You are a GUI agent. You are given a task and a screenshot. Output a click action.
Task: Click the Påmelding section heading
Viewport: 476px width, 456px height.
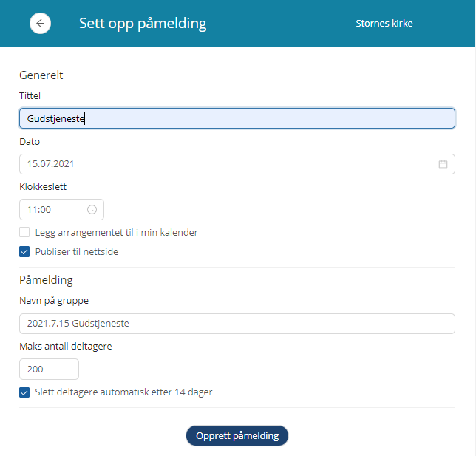click(46, 280)
